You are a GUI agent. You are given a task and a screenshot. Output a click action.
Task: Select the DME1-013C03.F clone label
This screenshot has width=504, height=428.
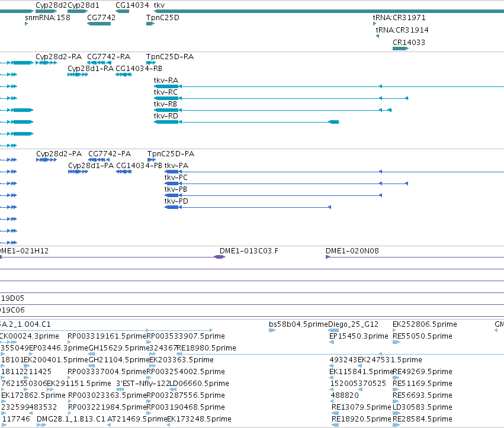[x=249, y=250]
